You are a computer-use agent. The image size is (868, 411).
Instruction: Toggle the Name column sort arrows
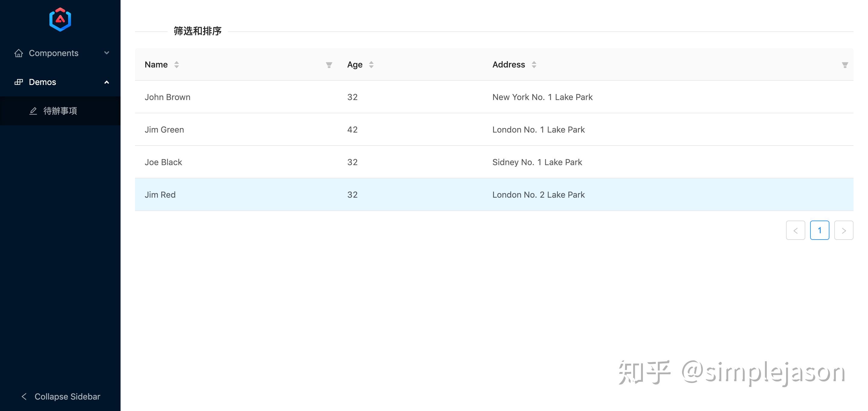coord(177,65)
